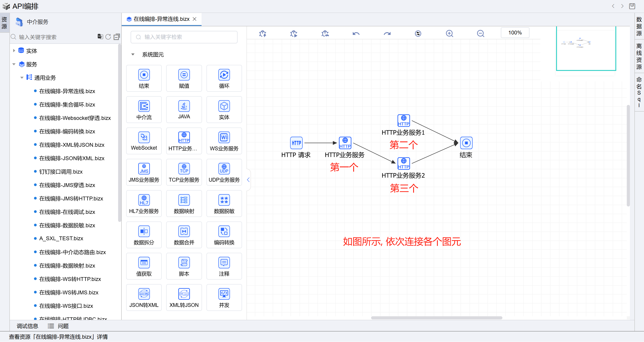Click the zoom in magnifier icon
The height and width of the screenshot is (342, 644).
pyautogui.click(x=449, y=34)
